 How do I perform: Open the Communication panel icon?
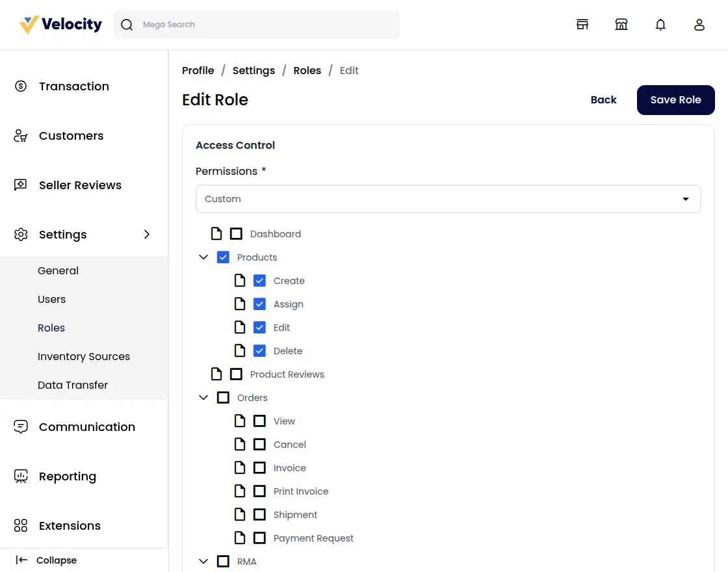20,426
